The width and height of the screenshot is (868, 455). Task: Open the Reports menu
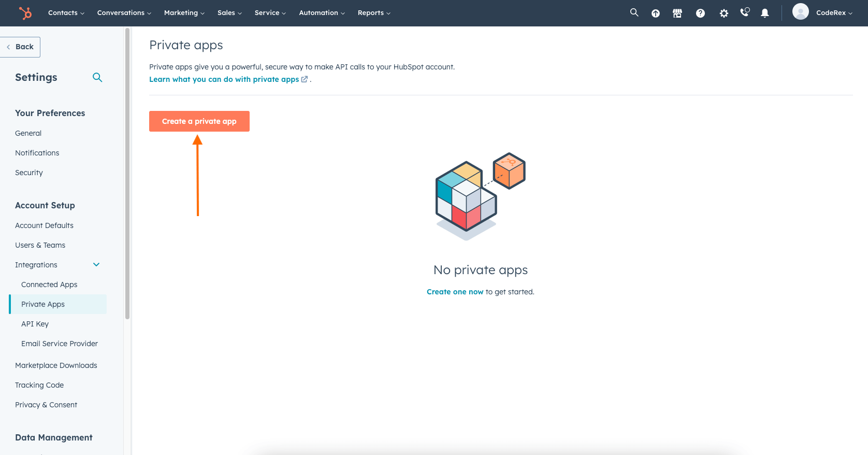(374, 13)
